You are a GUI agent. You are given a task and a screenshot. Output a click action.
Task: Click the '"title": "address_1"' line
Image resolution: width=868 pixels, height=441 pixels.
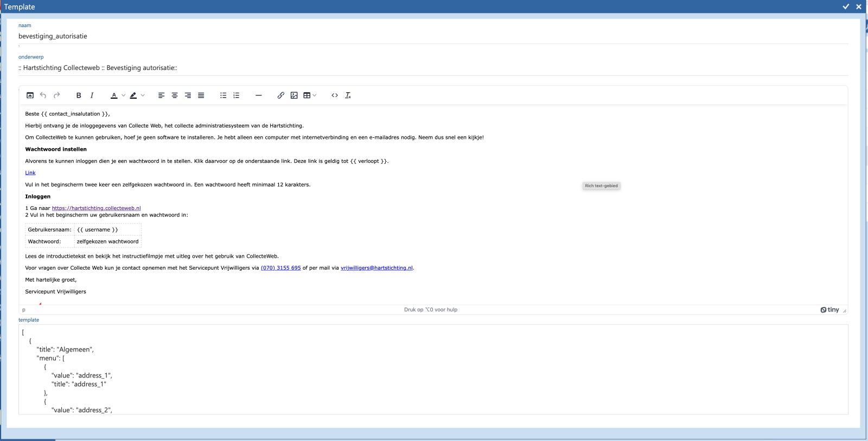(x=79, y=385)
